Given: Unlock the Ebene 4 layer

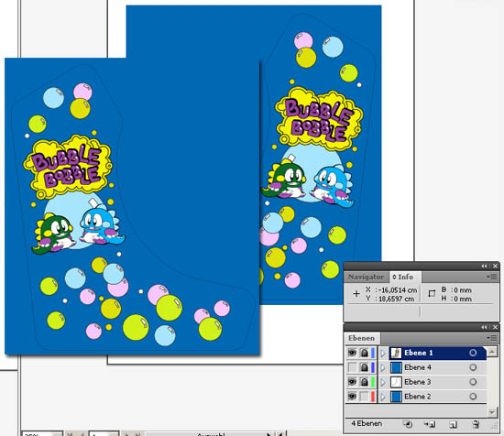Looking at the screenshot, I should [364, 367].
